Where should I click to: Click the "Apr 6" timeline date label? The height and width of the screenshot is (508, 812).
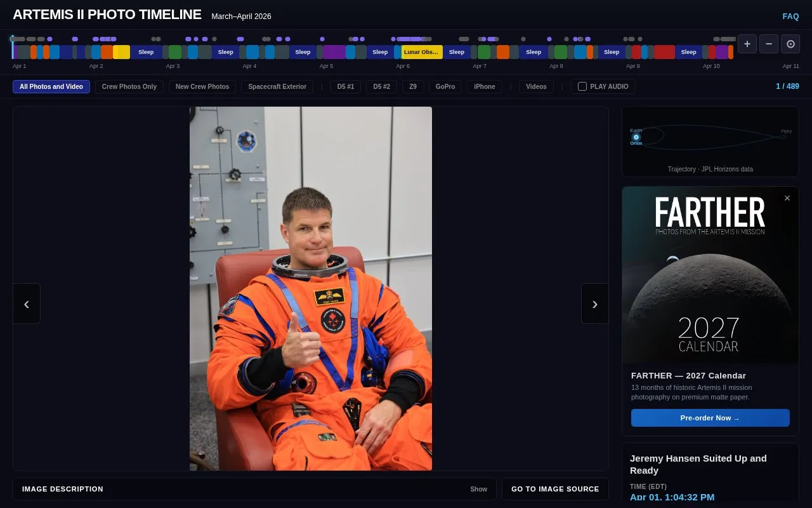(403, 66)
